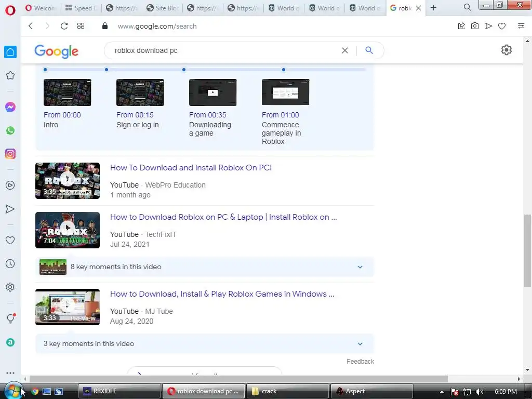Open the sidebar bookmarks star icon
The image size is (532, 399).
point(10,75)
